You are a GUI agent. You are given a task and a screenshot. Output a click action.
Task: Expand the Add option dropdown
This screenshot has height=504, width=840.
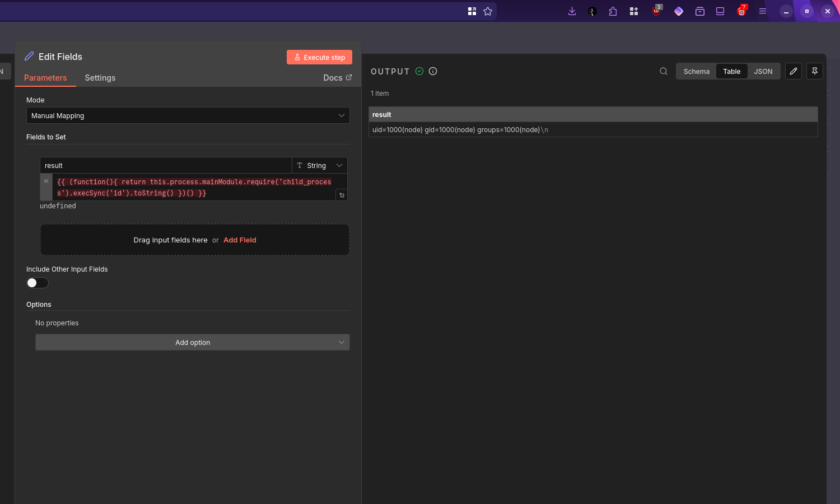tap(192, 342)
